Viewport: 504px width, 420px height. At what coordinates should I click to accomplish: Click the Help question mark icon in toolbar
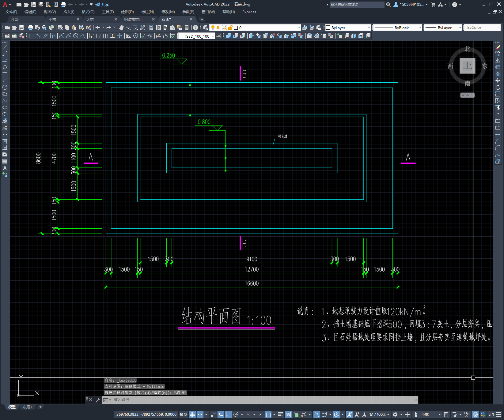coord(195,28)
